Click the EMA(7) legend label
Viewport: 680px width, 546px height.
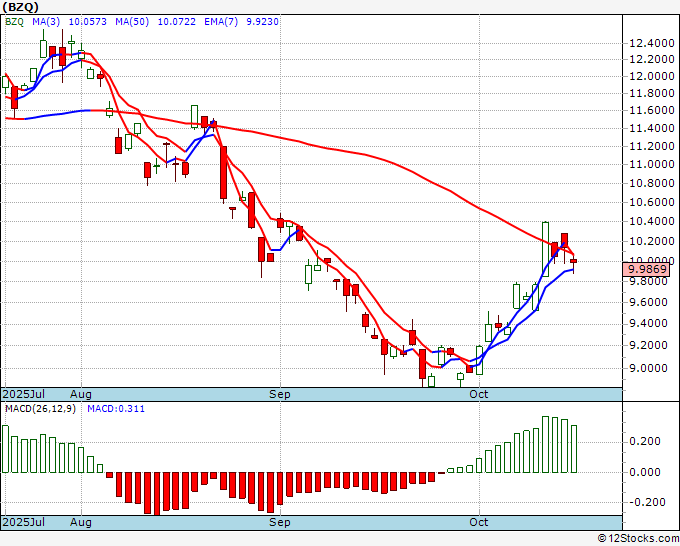(221, 22)
